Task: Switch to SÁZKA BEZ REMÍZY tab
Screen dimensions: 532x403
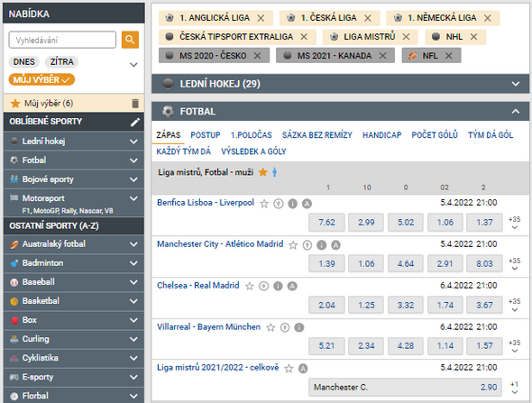Action: 316,135
